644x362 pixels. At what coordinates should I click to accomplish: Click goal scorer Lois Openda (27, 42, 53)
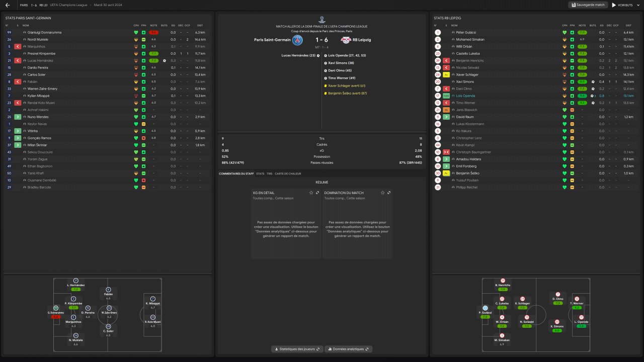coord(347,55)
